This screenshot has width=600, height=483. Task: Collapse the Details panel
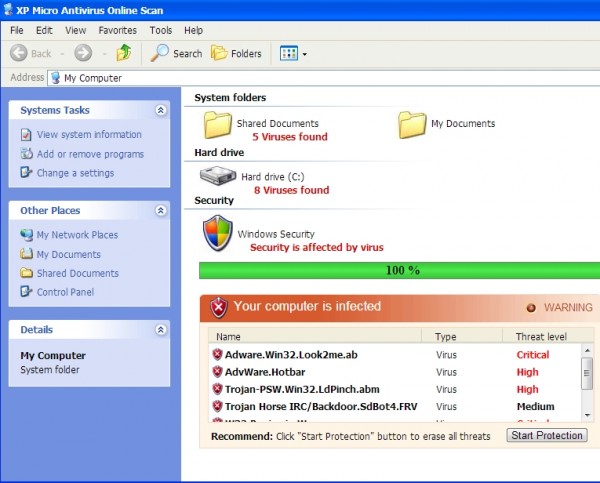[161, 330]
